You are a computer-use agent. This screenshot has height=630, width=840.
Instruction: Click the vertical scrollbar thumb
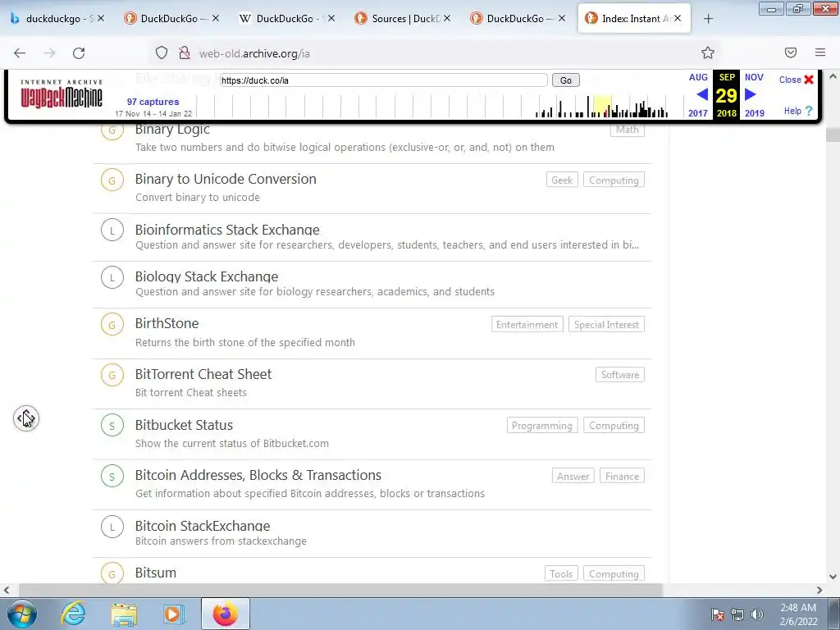coord(833,135)
